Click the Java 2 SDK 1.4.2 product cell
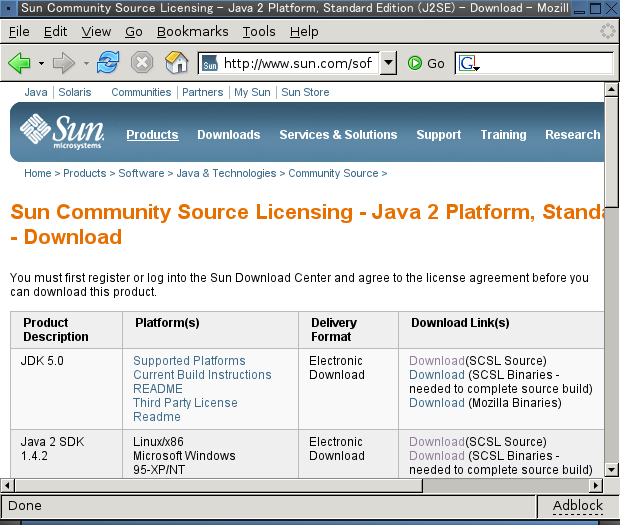This screenshot has width=620, height=525. tap(66, 454)
